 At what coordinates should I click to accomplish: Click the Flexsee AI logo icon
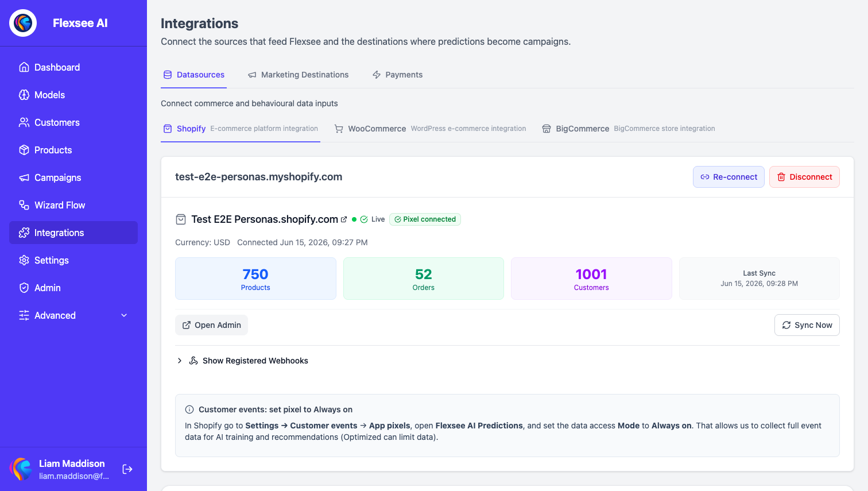pos(23,23)
